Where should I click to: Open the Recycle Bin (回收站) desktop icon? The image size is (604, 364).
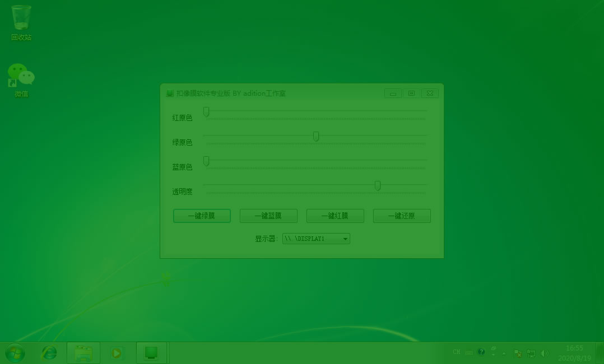click(21, 21)
